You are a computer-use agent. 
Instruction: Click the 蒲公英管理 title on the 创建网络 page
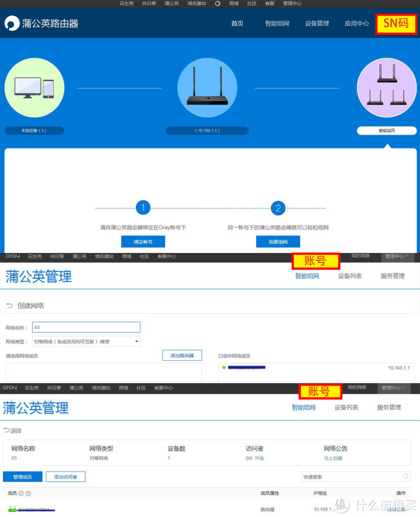point(38,276)
